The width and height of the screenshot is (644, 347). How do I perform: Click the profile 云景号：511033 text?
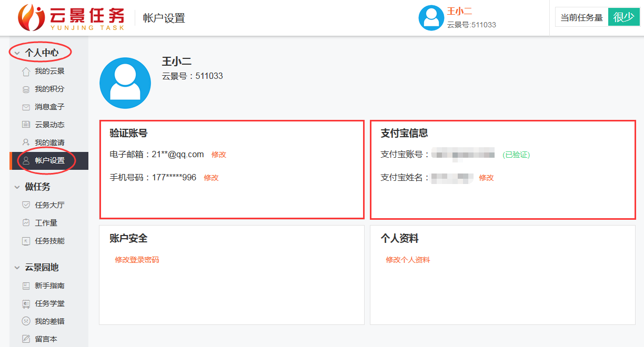tap(192, 76)
